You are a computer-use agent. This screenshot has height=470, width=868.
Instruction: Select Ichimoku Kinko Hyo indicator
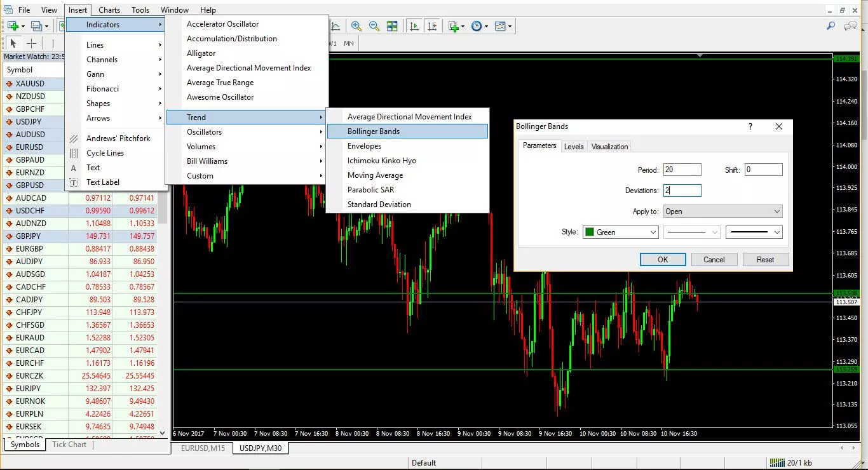(407, 161)
